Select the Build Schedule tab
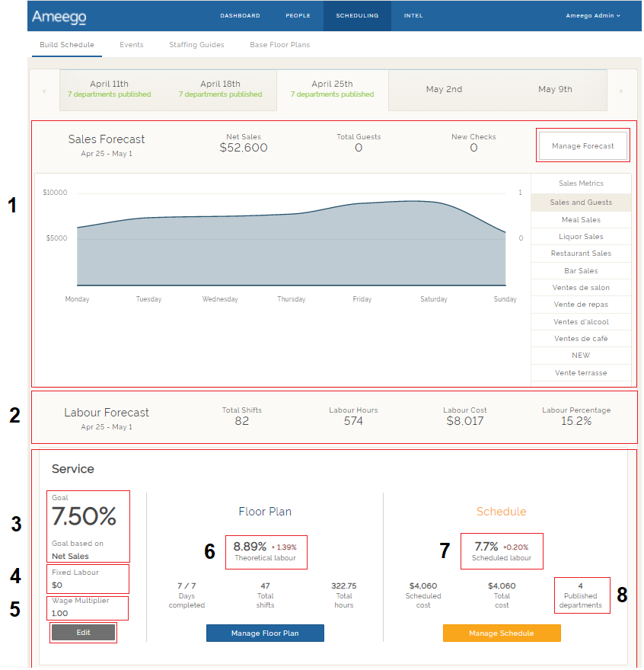The width and height of the screenshot is (644, 670). (x=66, y=44)
